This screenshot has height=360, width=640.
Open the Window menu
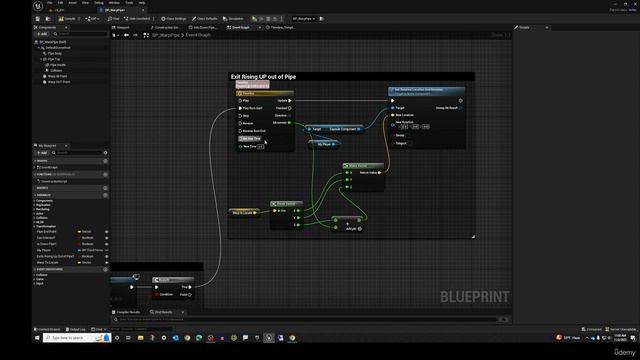[114, 3]
